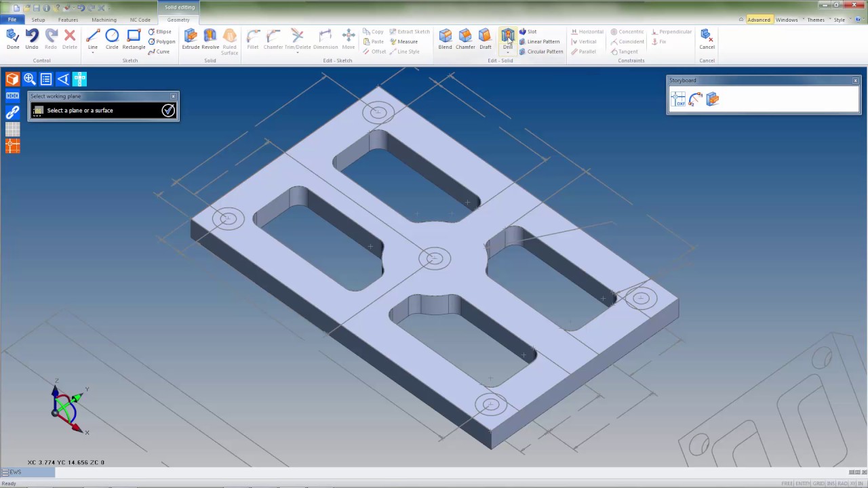Toggle the Advanced mode button
This screenshot has width=868, height=488.
coord(759,20)
